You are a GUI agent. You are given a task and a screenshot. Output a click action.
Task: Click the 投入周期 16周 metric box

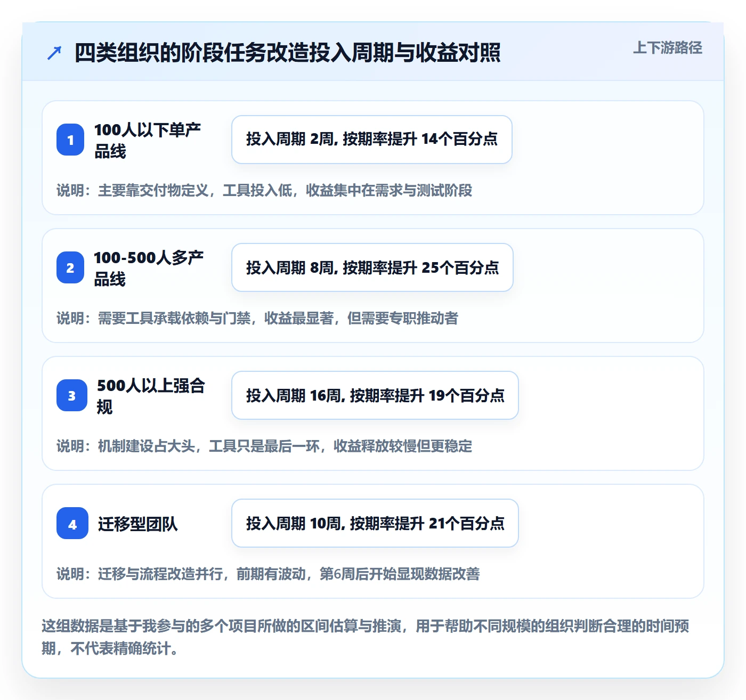click(x=375, y=395)
